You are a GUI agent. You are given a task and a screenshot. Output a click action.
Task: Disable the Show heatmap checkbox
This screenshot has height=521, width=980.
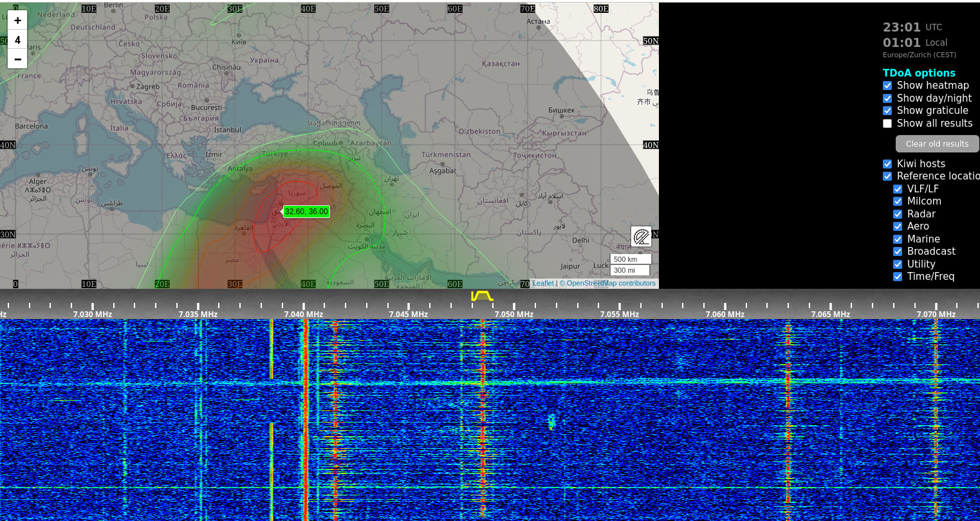tap(887, 86)
